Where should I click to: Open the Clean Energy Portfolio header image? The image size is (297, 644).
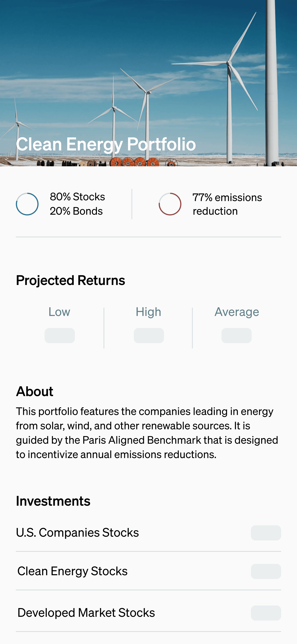tap(148, 83)
